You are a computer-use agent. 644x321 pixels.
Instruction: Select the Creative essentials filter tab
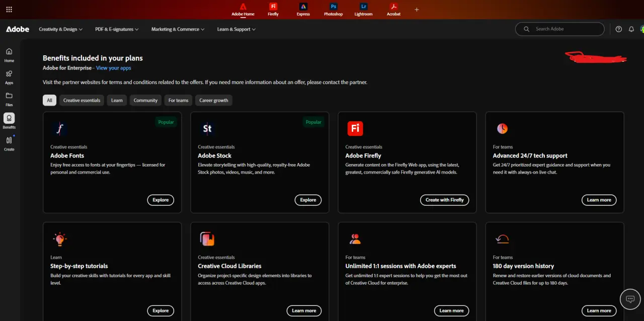[82, 100]
